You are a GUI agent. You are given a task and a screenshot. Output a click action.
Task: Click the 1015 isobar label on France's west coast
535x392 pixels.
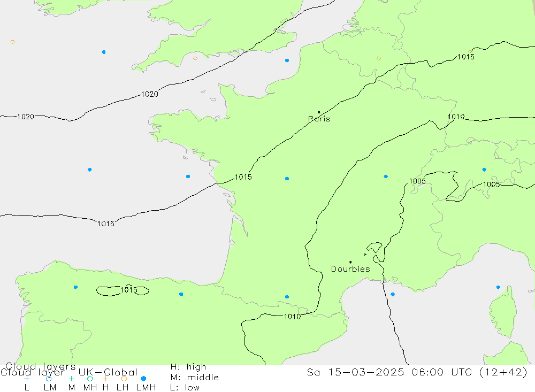coord(243,177)
